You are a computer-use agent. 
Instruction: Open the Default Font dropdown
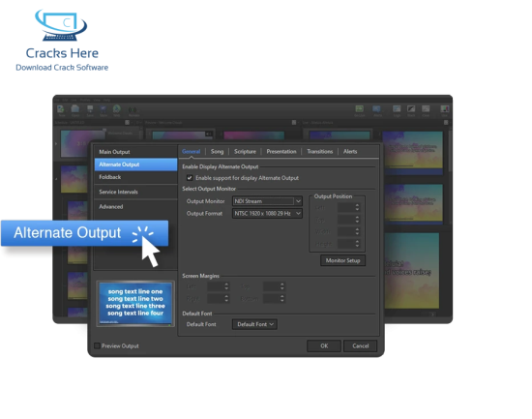pyautogui.click(x=254, y=324)
